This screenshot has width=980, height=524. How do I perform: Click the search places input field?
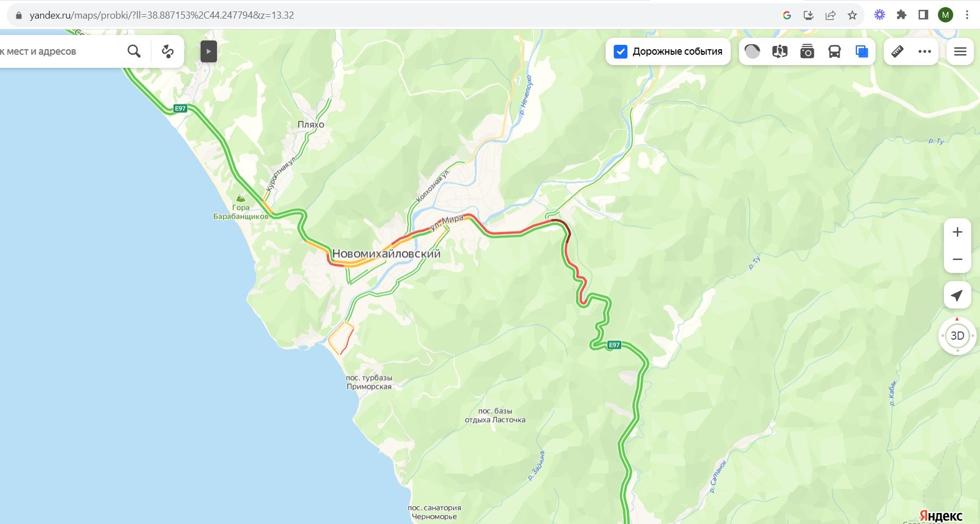click(57, 51)
